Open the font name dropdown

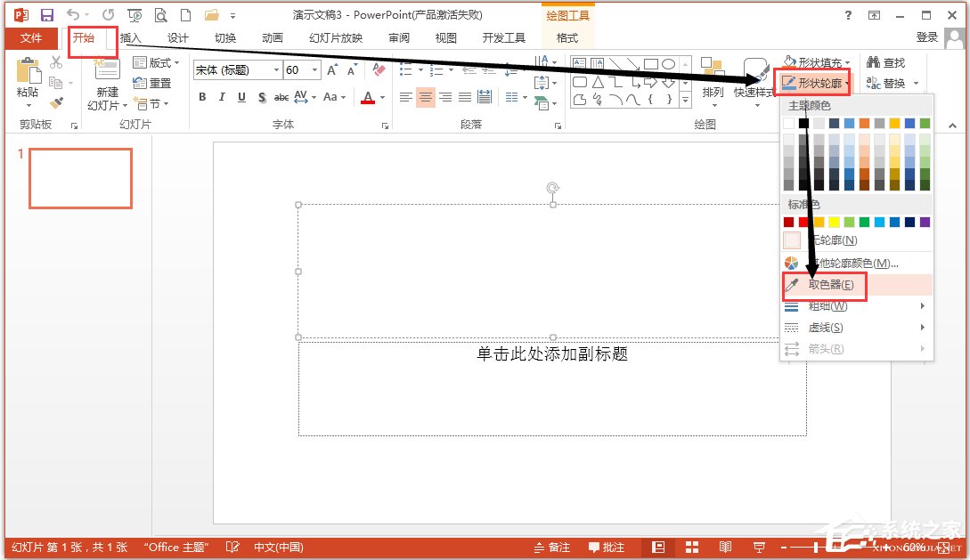click(276, 69)
